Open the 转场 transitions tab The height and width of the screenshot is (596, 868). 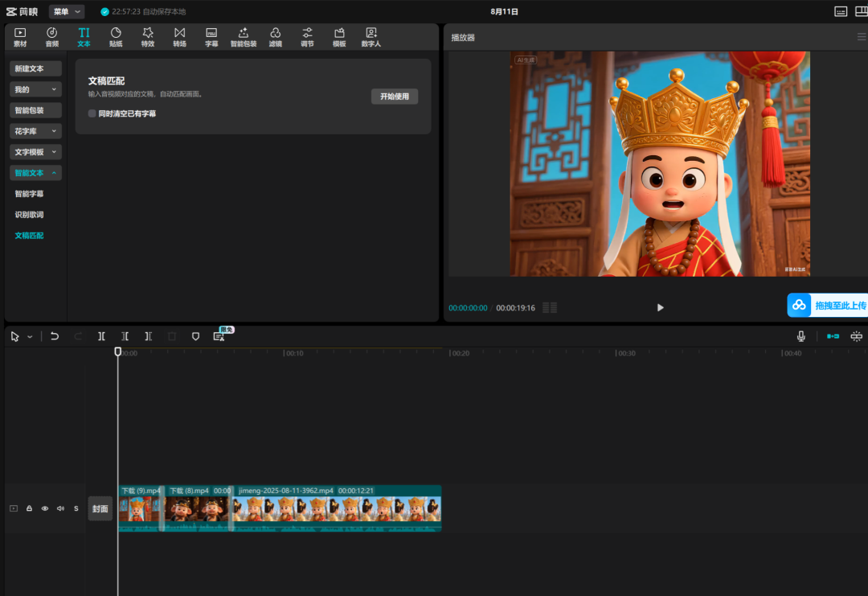(180, 37)
